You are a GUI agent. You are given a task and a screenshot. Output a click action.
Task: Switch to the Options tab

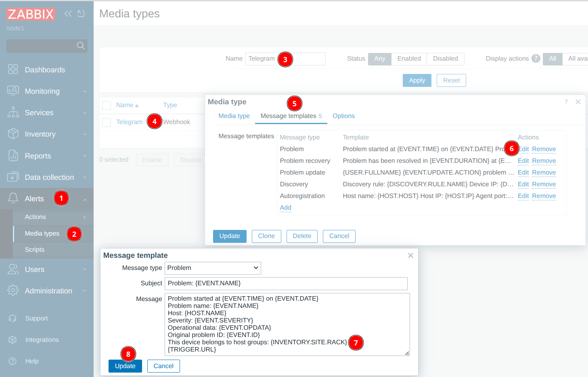pyautogui.click(x=343, y=116)
